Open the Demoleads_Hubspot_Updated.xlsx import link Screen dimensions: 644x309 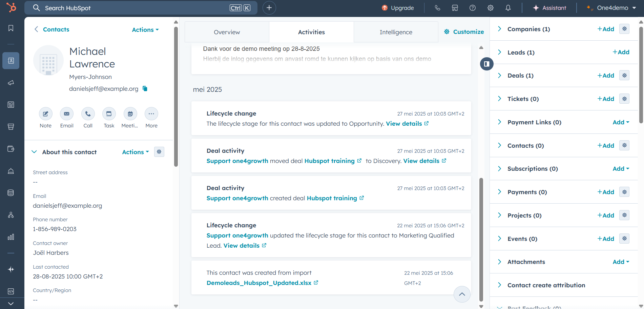click(259, 283)
